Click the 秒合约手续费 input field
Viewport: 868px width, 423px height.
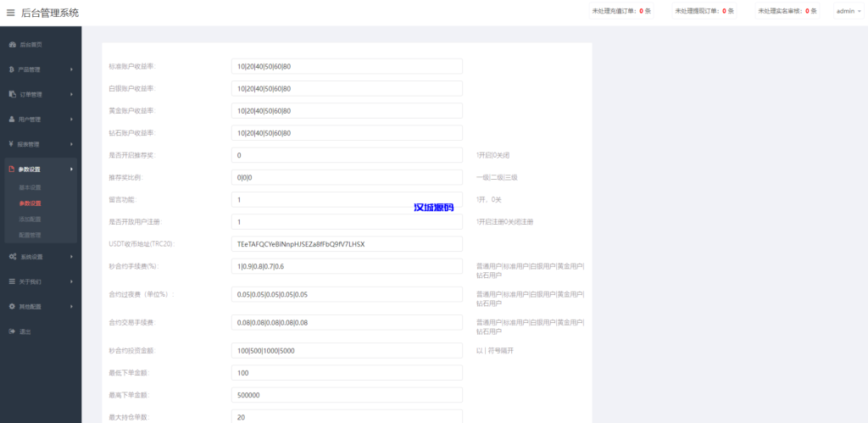click(x=347, y=266)
